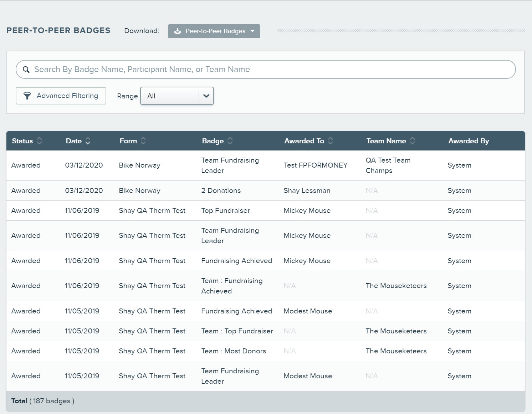Click the Date column header

pyautogui.click(x=74, y=141)
